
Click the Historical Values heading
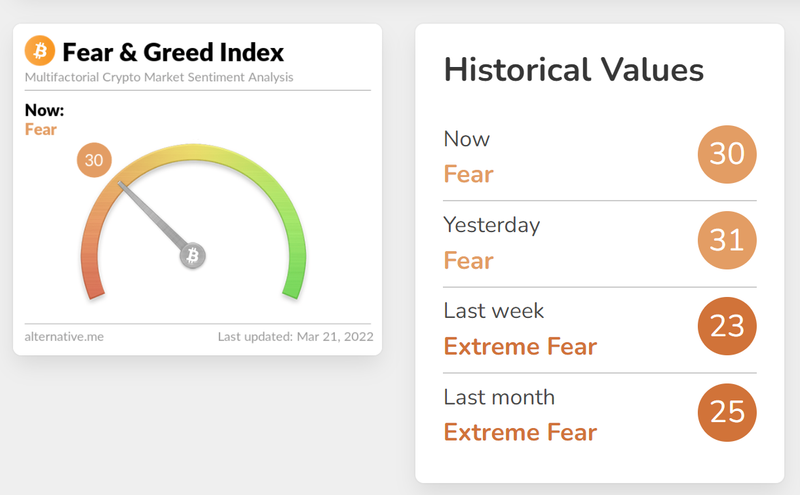tap(574, 69)
